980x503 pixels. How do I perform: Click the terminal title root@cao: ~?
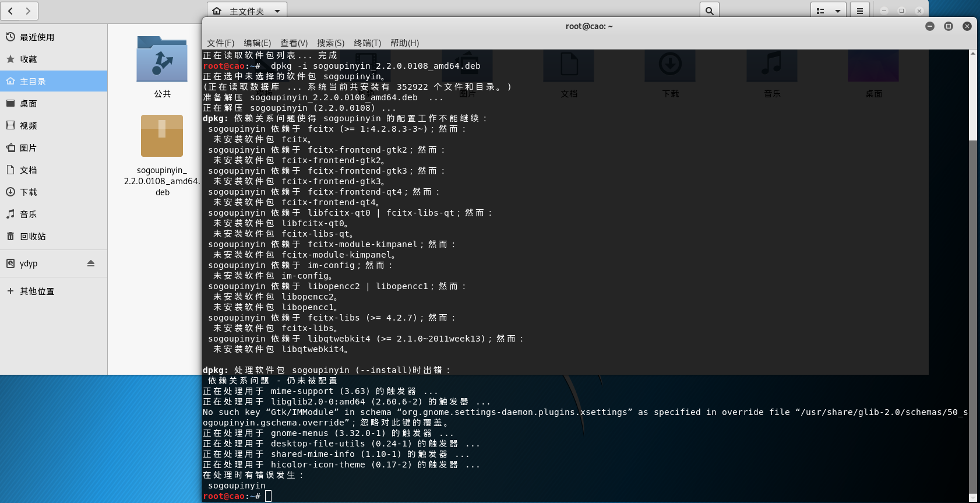click(x=589, y=26)
